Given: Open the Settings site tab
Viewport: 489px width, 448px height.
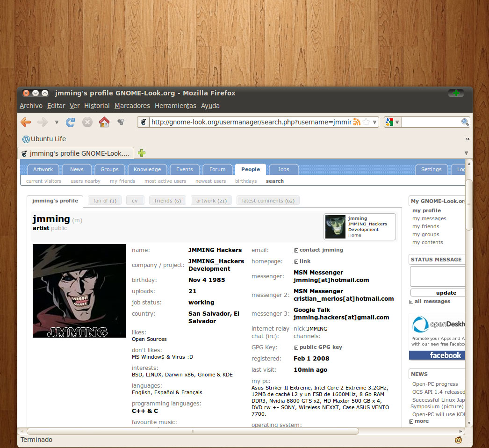Looking at the screenshot, I should click(431, 169).
